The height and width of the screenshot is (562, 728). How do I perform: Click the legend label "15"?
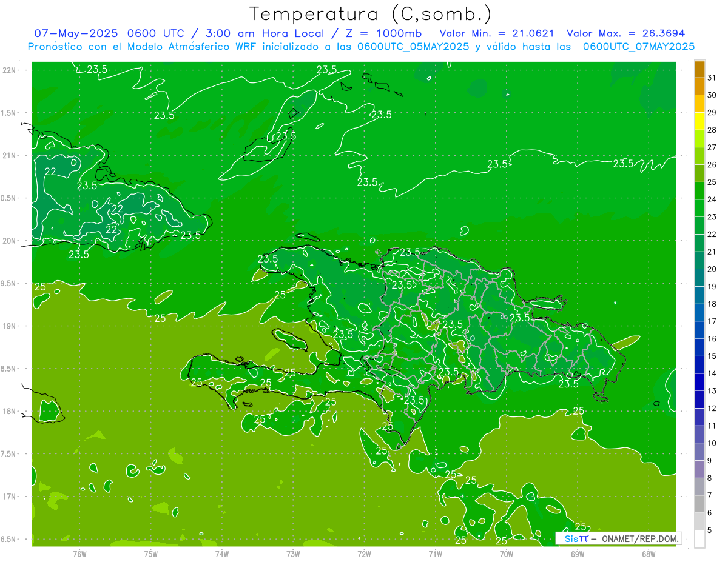click(712, 356)
